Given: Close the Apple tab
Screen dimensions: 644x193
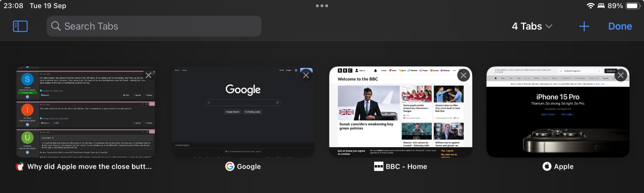Looking at the screenshot, I should pos(621,75).
